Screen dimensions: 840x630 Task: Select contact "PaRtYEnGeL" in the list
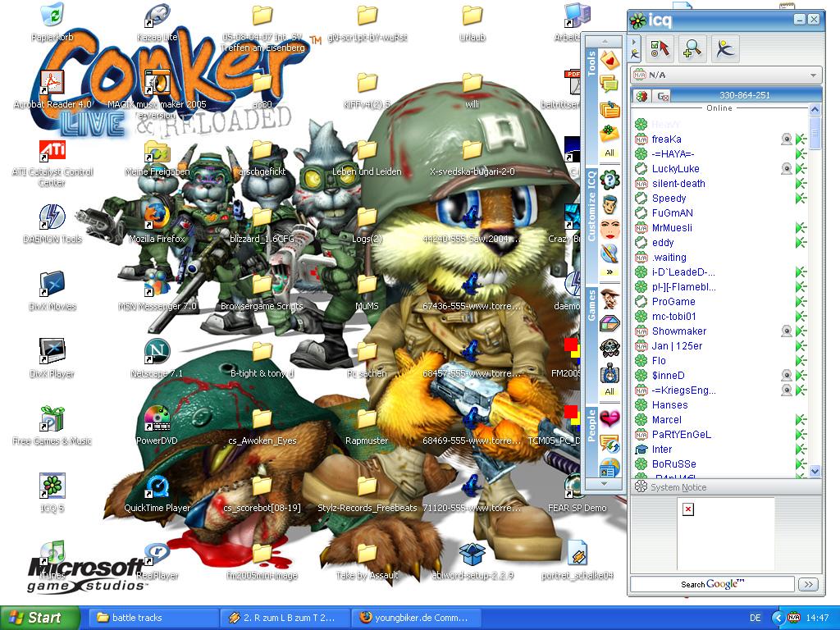(682, 435)
